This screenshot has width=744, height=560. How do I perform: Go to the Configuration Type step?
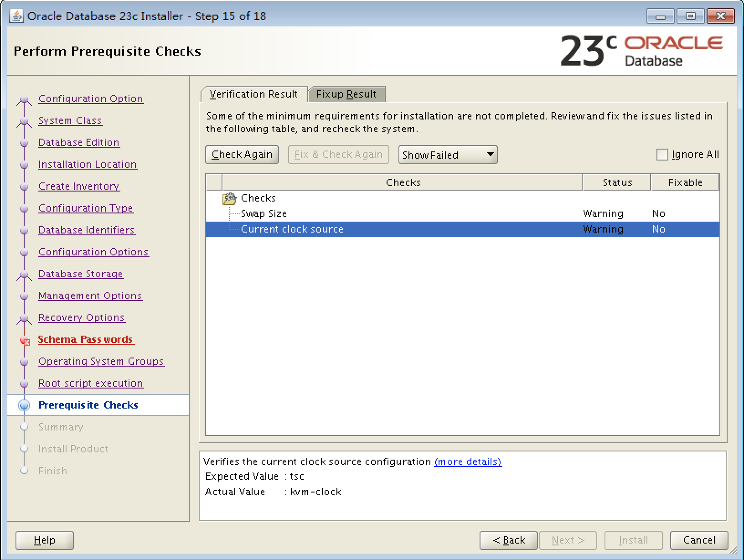[86, 208]
